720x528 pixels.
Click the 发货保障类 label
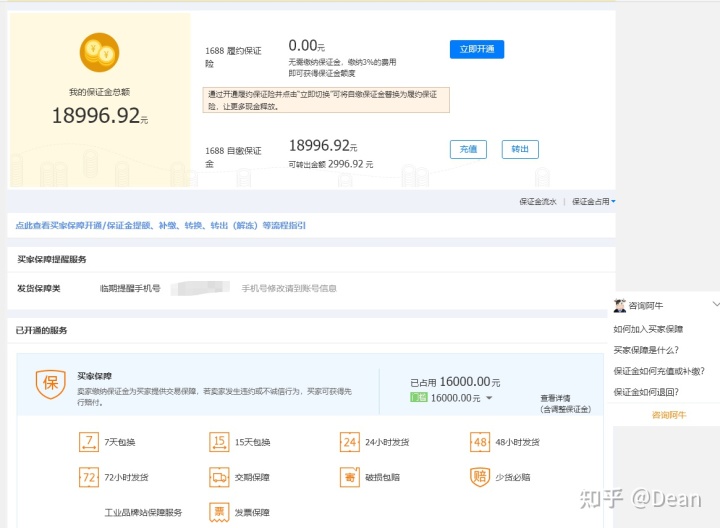point(39,288)
